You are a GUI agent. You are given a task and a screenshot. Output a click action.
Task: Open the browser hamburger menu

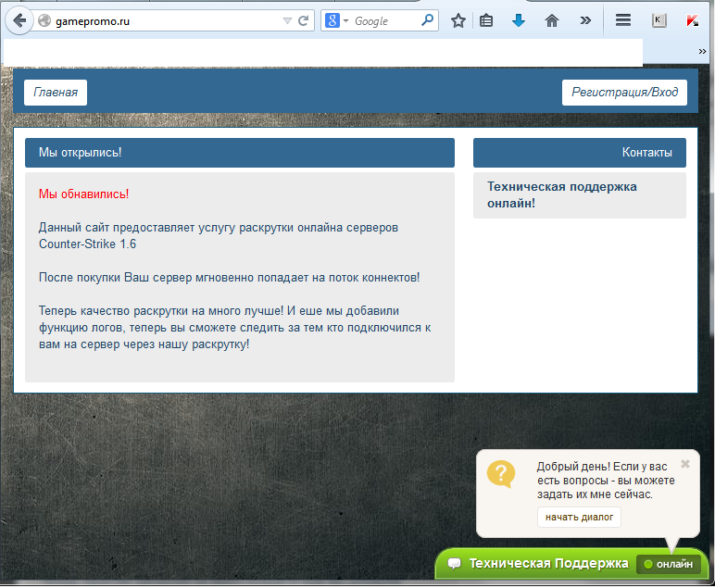click(x=623, y=20)
